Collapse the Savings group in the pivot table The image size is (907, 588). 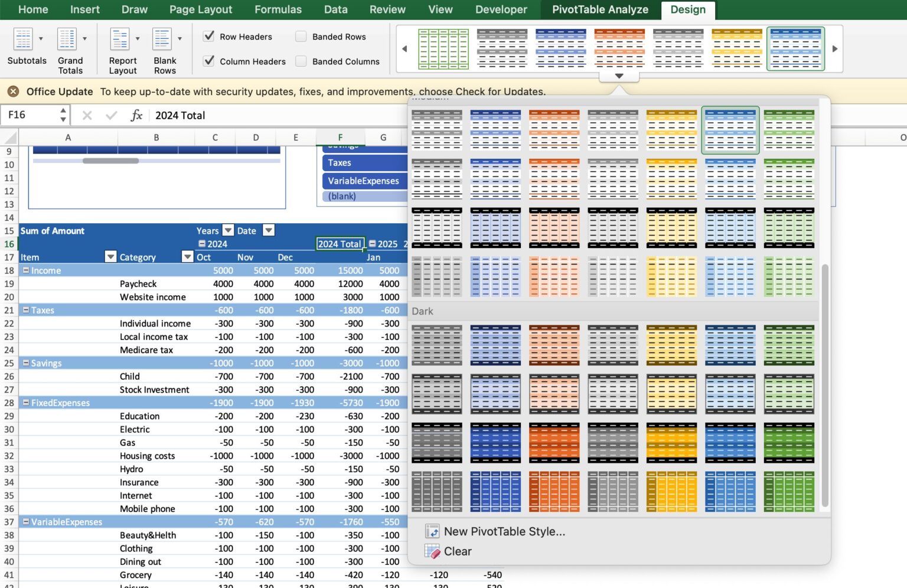click(26, 363)
